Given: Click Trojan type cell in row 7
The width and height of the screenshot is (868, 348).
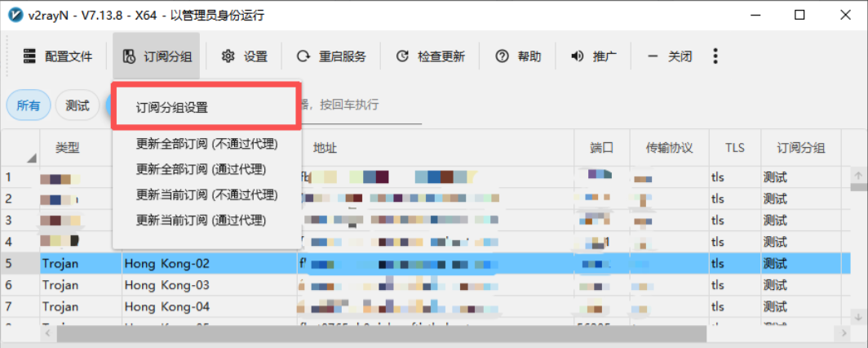Looking at the screenshot, I should tap(81, 306).
